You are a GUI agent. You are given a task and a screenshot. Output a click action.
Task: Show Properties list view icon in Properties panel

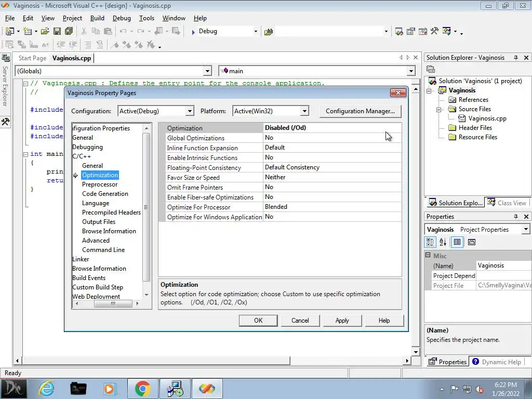point(457,242)
